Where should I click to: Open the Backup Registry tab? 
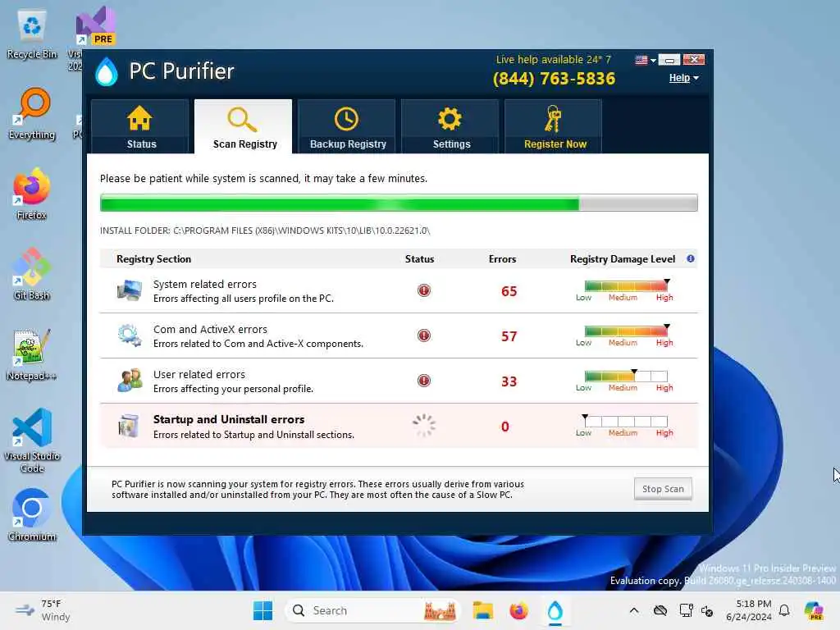point(347,126)
